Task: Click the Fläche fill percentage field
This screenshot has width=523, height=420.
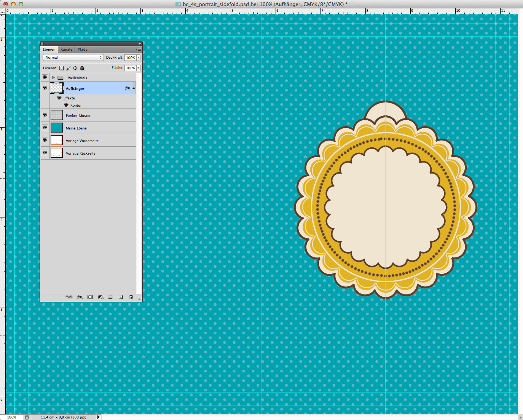Action: tap(130, 68)
